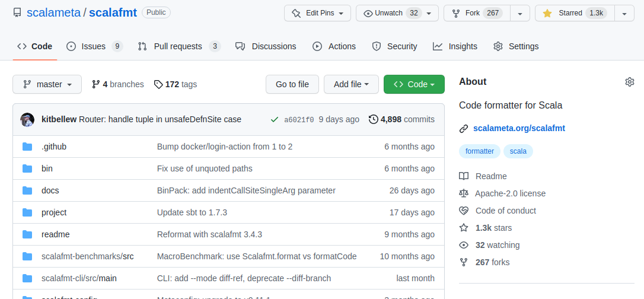Open the scalameta owner link
This screenshot has width=644, height=299.
pos(54,12)
